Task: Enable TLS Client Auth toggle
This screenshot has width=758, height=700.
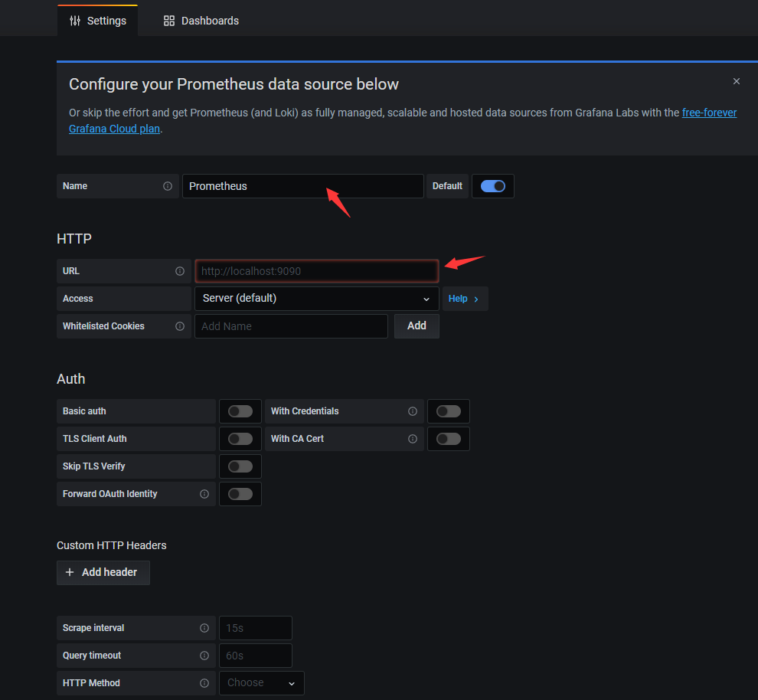Action: click(x=240, y=439)
